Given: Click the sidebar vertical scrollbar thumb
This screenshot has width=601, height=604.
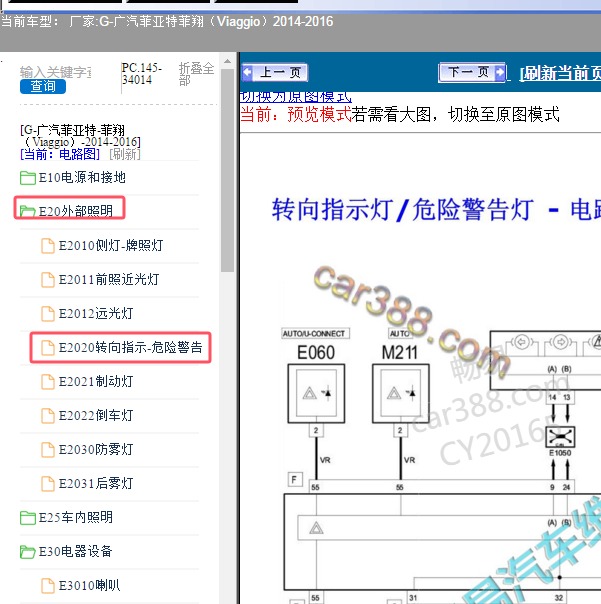Looking at the screenshot, I should tap(227, 171).
